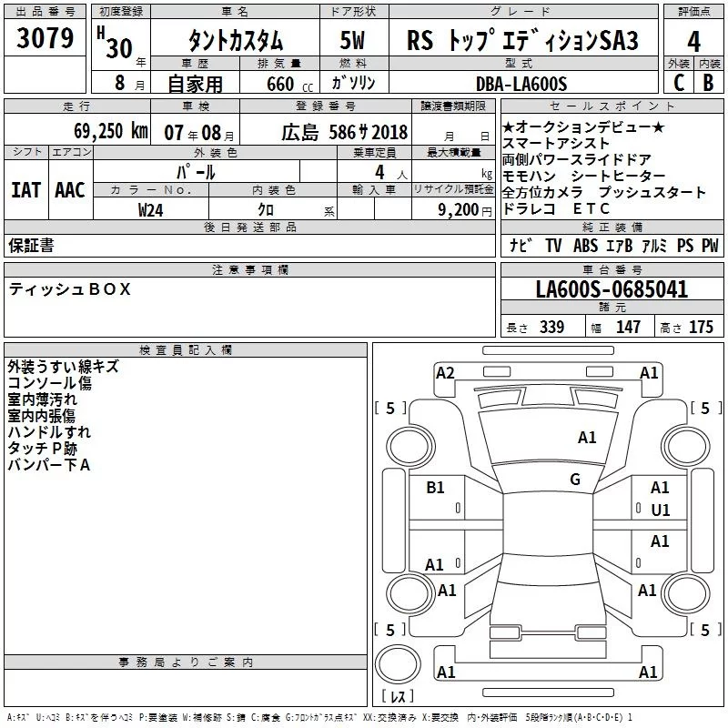
Task: Select the overall evaluation score 4
Action: point(693,42)
